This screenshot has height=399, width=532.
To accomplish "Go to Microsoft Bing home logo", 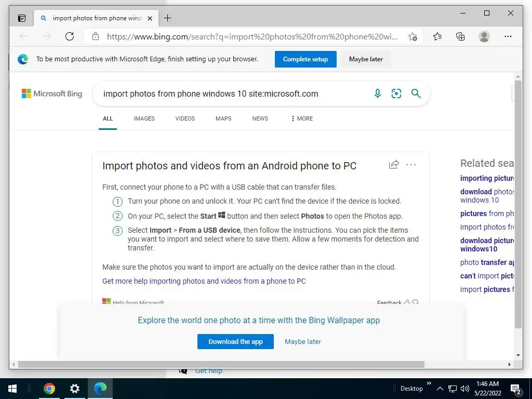I will click(52, 94).
